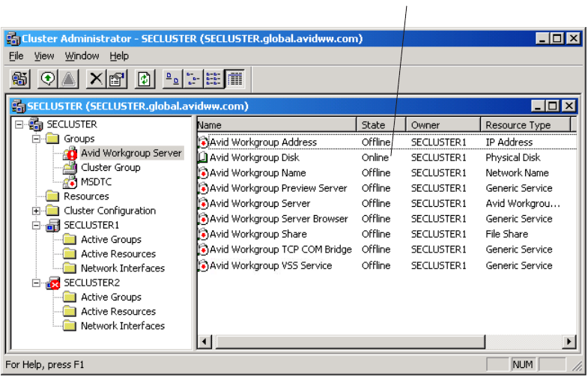Click the Take Offline triangle toolbar icon

point(69,79)
